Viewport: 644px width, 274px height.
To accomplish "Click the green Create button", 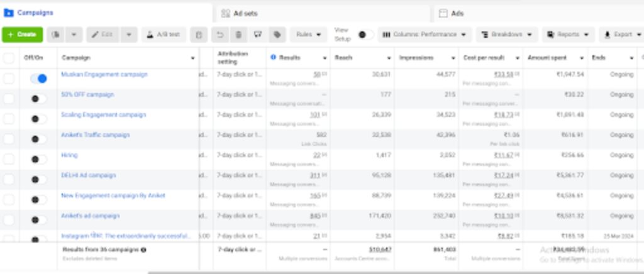I will pos(23,35).
